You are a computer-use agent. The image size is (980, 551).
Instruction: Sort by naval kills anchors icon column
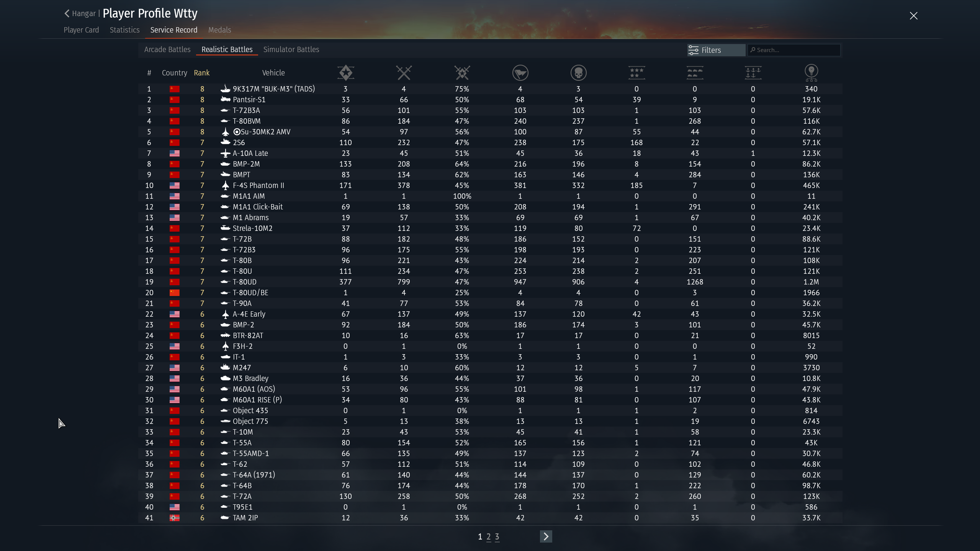pos(753,72)
